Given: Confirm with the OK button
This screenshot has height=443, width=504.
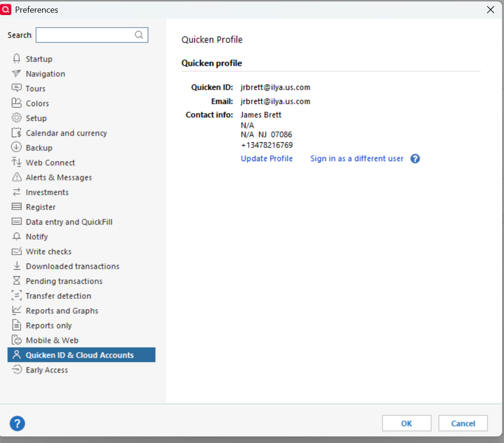Looking at the screenshot, I should click(x=406, y=423).
